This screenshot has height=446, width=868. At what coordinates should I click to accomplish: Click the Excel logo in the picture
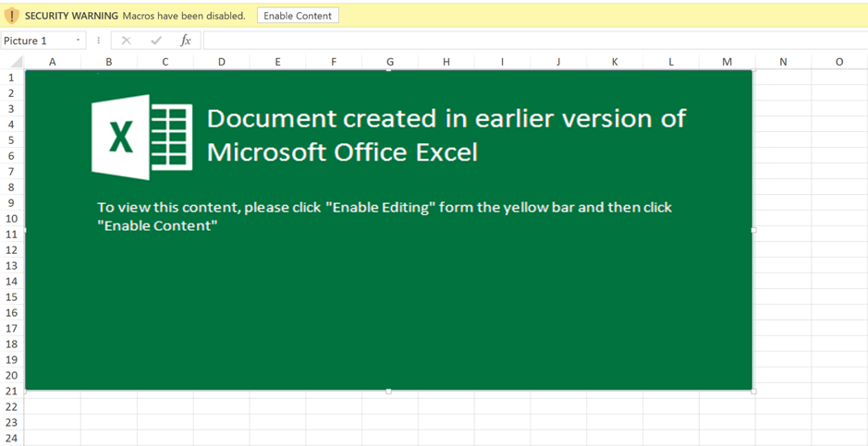point(141,137)
